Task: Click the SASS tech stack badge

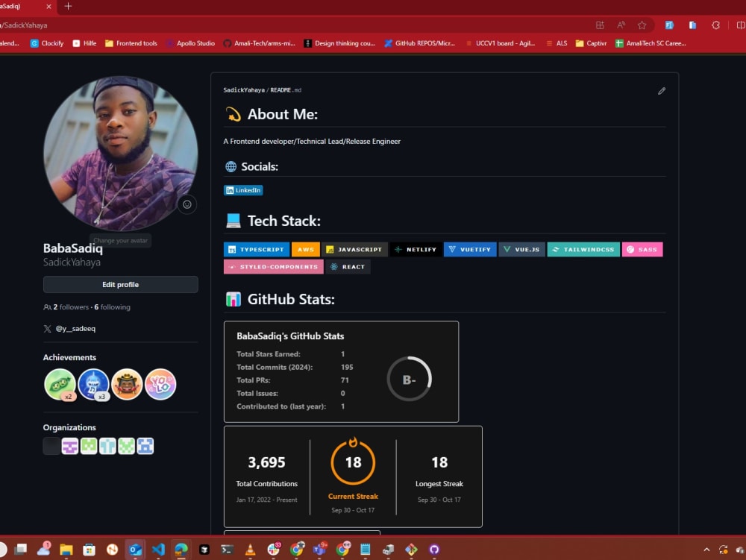Action: [x=642, y=249]
